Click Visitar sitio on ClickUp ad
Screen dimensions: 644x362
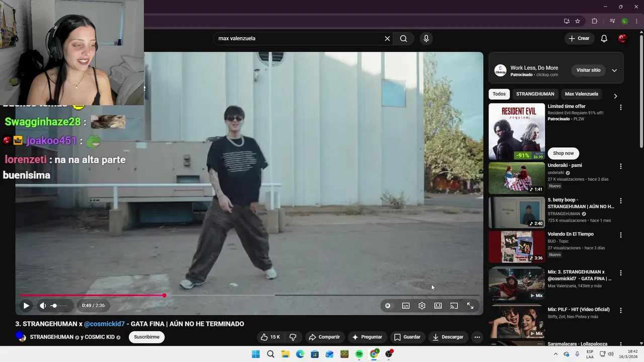(x=588, y=70)
